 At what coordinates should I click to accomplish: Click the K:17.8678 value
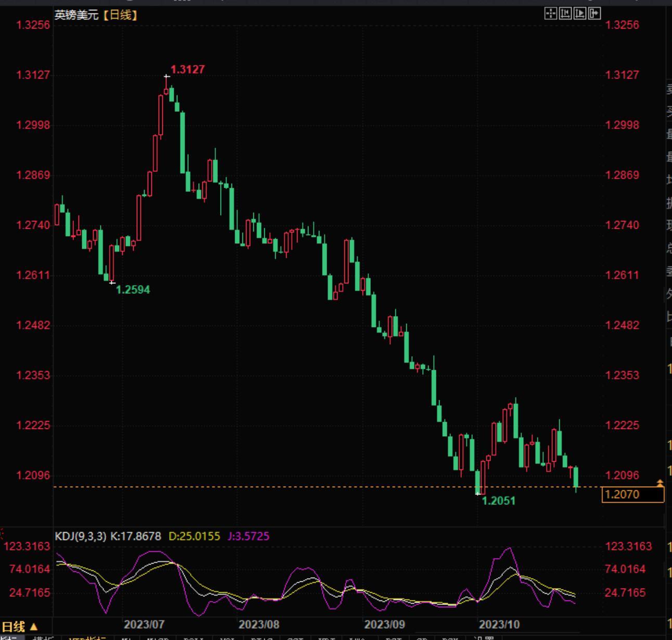pos(136,536)
